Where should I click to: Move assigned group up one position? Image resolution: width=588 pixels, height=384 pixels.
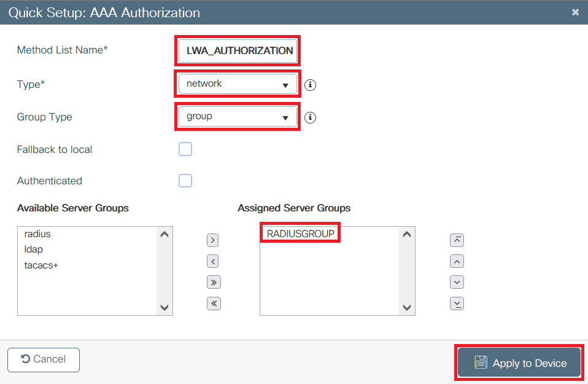457,261
